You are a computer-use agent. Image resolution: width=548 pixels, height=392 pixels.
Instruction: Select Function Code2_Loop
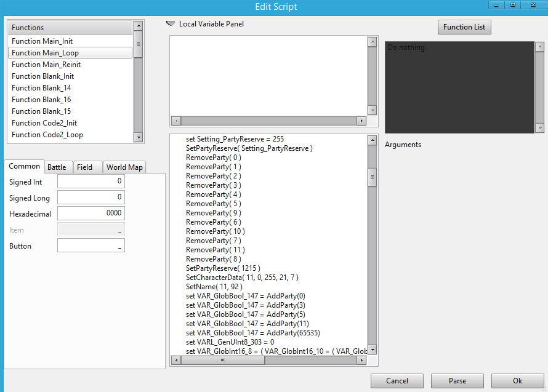click(x=70, y=135)
